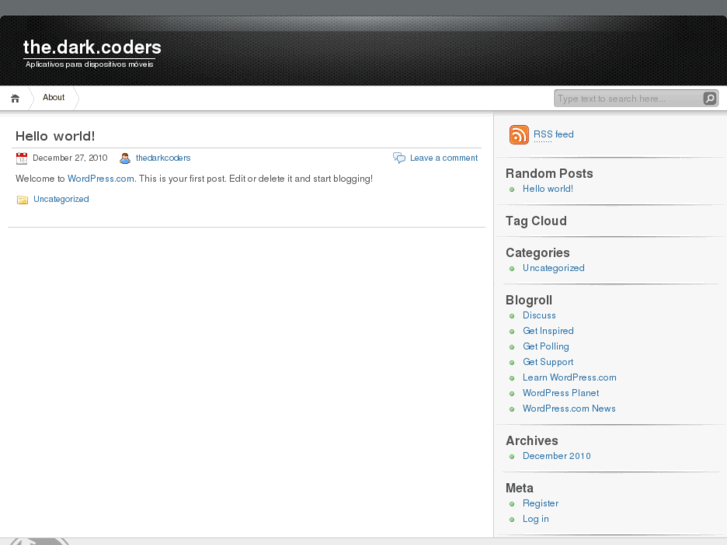Open WordPress.com News link

click(x=569, y=409)
